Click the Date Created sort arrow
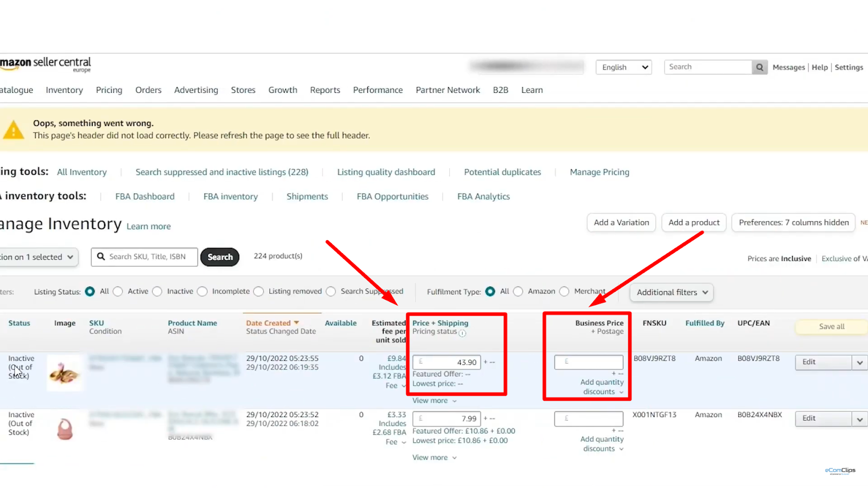Viewport: 868px width, 488px height. click(297, 323)
